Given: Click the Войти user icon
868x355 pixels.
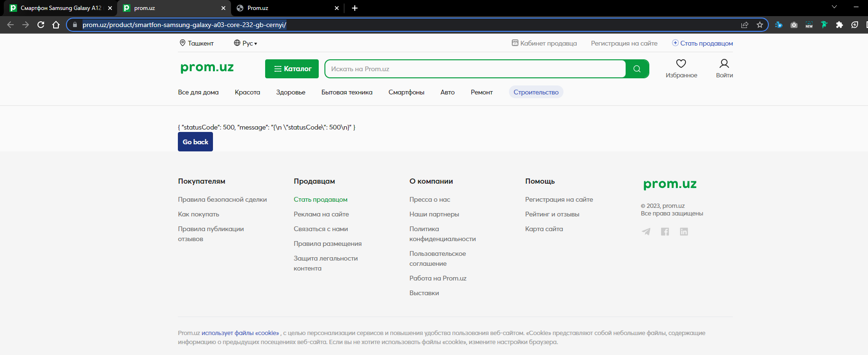Looking at the screenshot, I should (724, 68).
